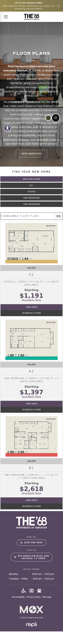Close the six weeks free banner

point(58,6)
